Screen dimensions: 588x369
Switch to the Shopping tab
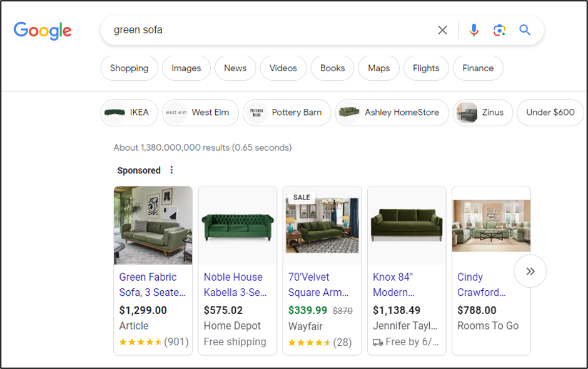(x=129, y=68)
